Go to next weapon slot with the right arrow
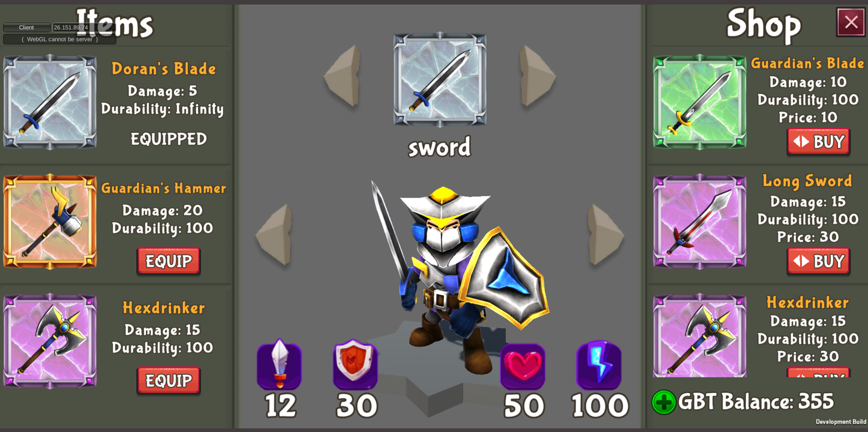The height and width of the screenshot is (432, 868). [x=537, y=76]
